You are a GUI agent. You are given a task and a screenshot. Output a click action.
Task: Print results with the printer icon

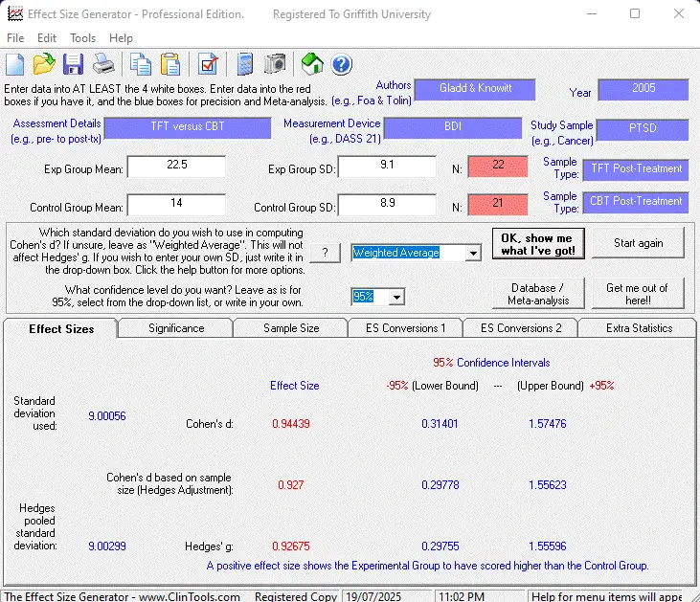point(103,64)
